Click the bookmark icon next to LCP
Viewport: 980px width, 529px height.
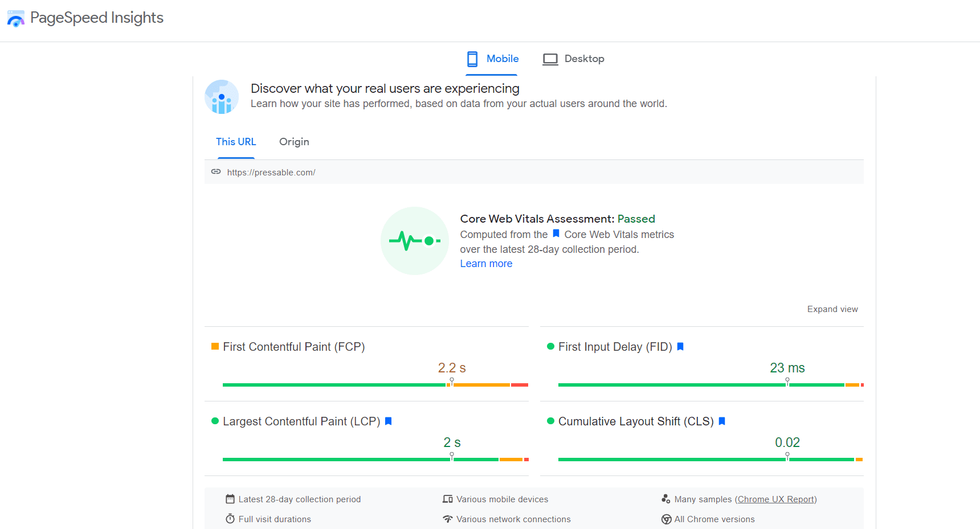tap(389, 421)
